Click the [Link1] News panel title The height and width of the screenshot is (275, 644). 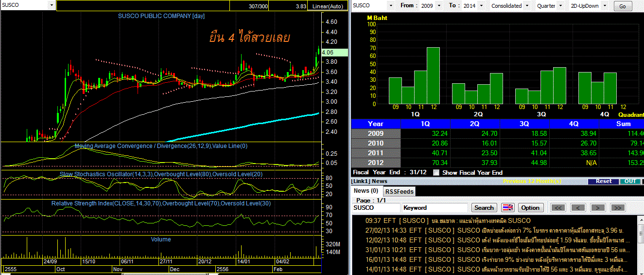(370, 181)
